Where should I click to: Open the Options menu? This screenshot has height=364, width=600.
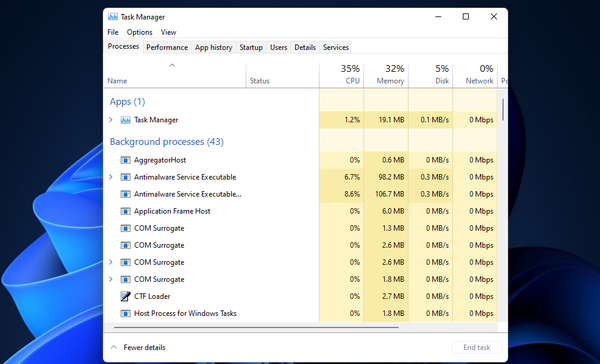click(140, 32)
